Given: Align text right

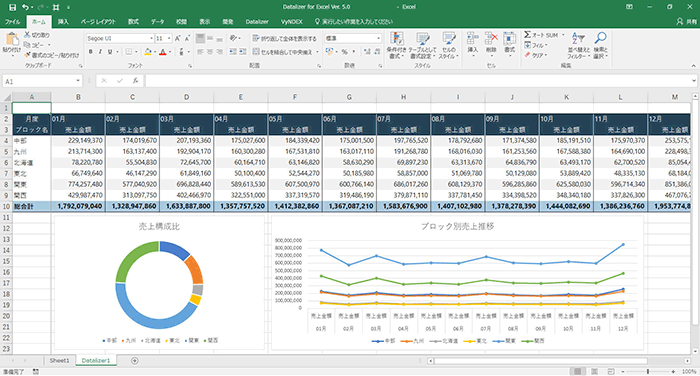Looking at the screenshot, I should [x=219, y=52].
